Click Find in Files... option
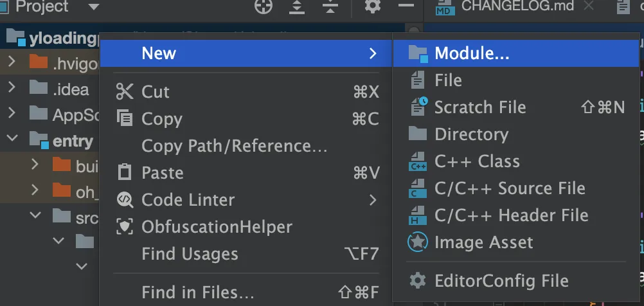644x306 pixels. (198, 292)
